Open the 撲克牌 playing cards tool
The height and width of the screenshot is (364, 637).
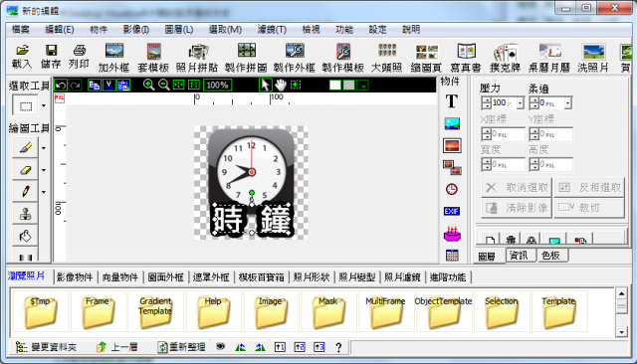(505, 57)
